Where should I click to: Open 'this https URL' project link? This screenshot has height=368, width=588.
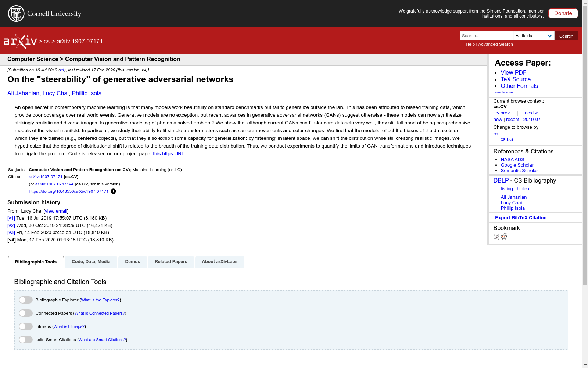pos(168,154)
